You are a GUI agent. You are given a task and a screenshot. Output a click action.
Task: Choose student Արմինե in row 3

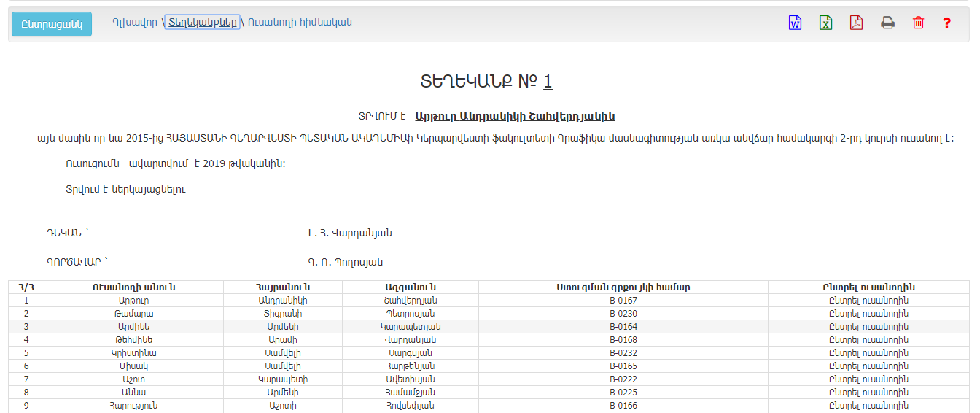868,327
